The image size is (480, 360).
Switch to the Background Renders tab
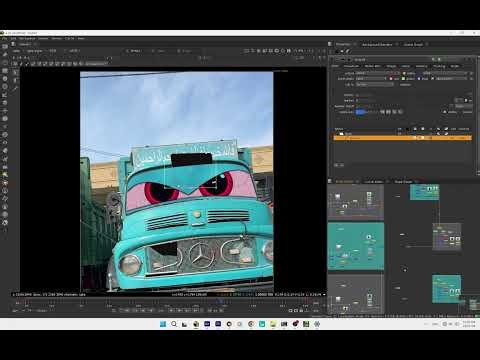(377, 44)
